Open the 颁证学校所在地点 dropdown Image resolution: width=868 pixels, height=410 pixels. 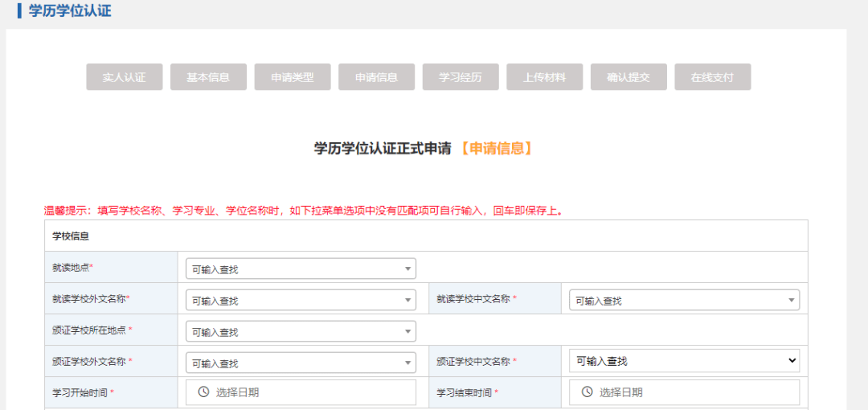coord(300,331)
